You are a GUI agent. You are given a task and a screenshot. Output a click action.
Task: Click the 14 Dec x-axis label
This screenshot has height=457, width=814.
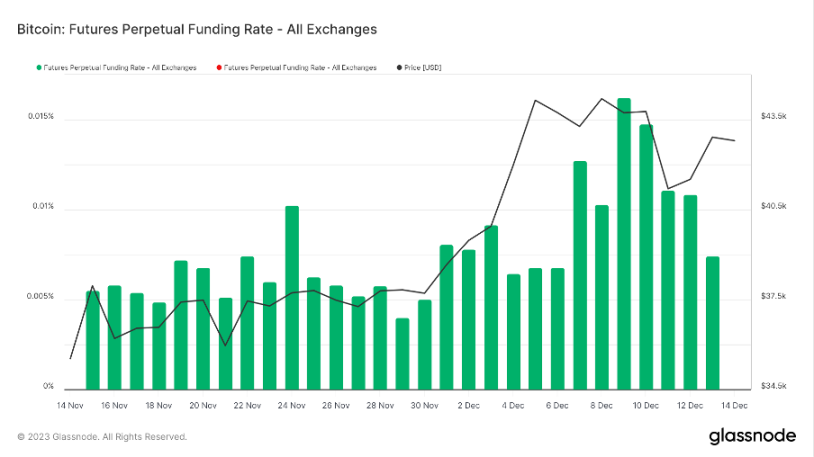pos(734,405)
